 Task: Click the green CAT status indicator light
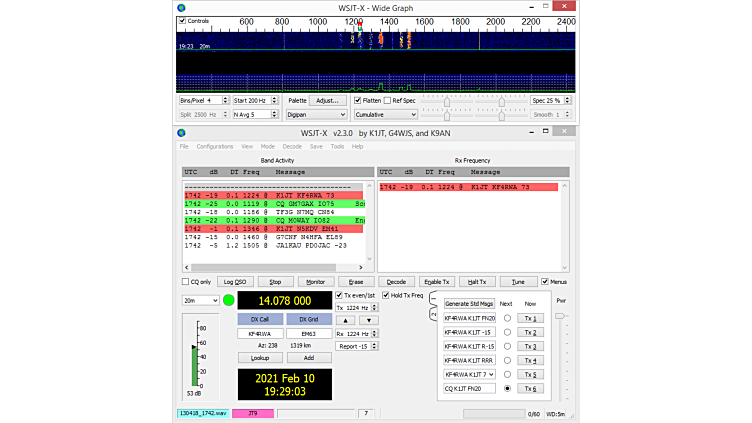(228, 300)
